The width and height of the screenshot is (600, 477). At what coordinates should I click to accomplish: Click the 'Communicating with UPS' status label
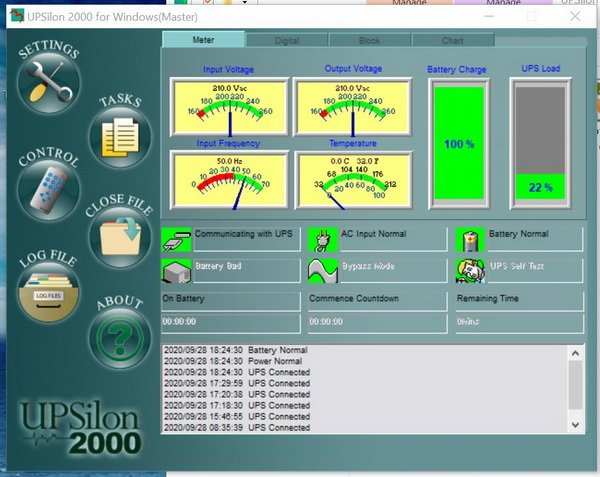pos(244,234)
